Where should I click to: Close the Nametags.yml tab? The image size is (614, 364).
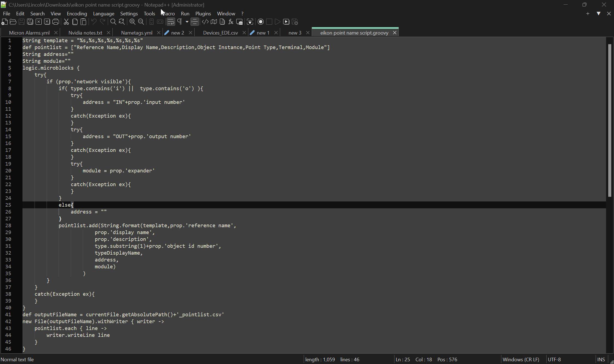point(158,33)
